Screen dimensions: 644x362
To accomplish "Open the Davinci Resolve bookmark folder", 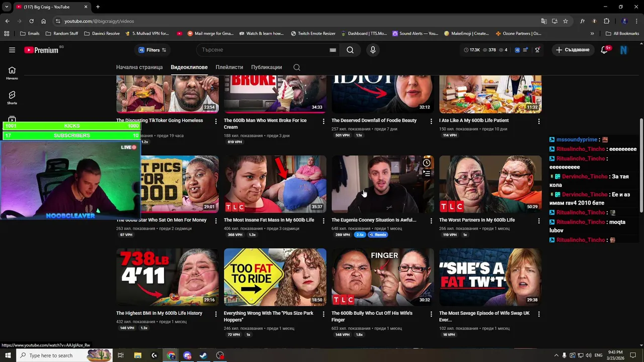I will pos(102,34).
